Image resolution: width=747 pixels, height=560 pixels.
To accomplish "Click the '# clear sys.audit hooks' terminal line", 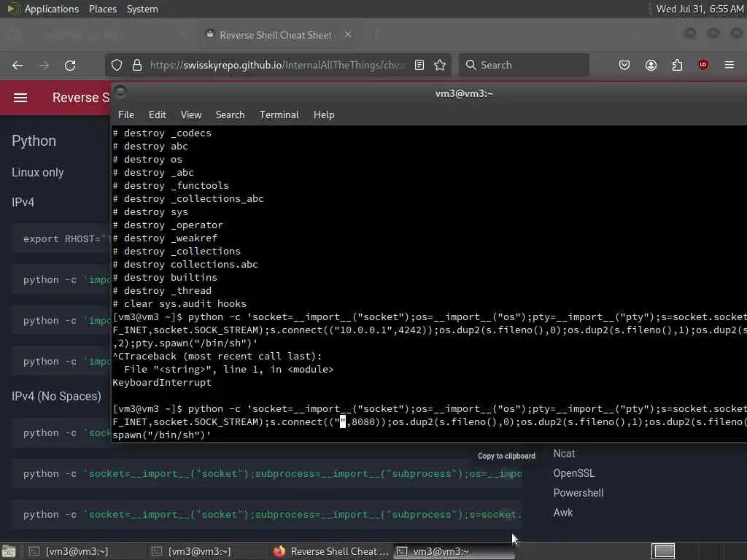I will (x=179, y=304).
